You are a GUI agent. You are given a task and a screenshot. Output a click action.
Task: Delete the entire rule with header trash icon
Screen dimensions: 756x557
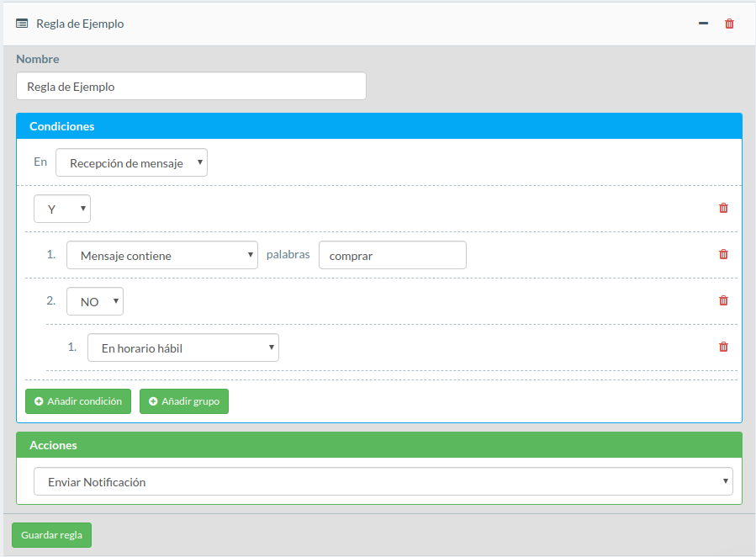coord(729,24)
